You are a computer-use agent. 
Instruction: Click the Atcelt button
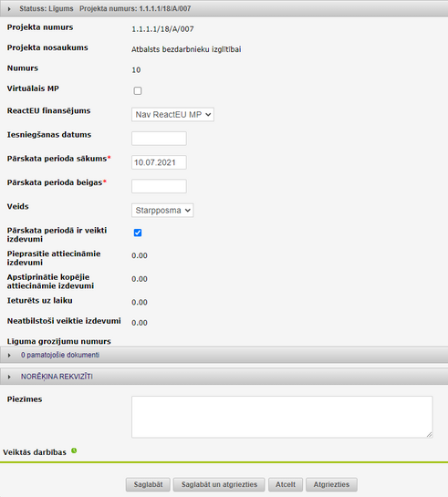(286, 484)
